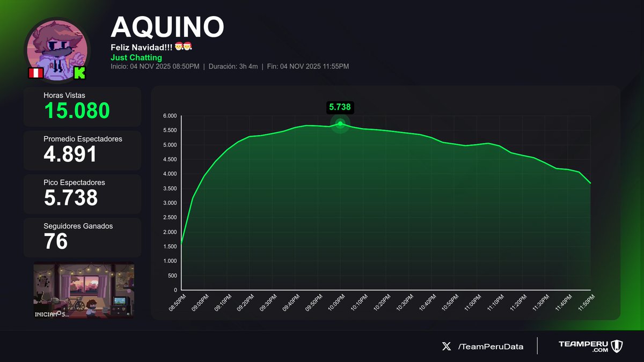Click the X logo icon
644x362 pixels.
click(x=447, y=346)
